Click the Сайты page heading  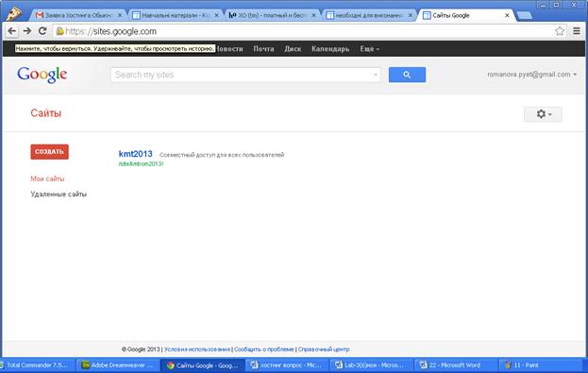(45, 113)
